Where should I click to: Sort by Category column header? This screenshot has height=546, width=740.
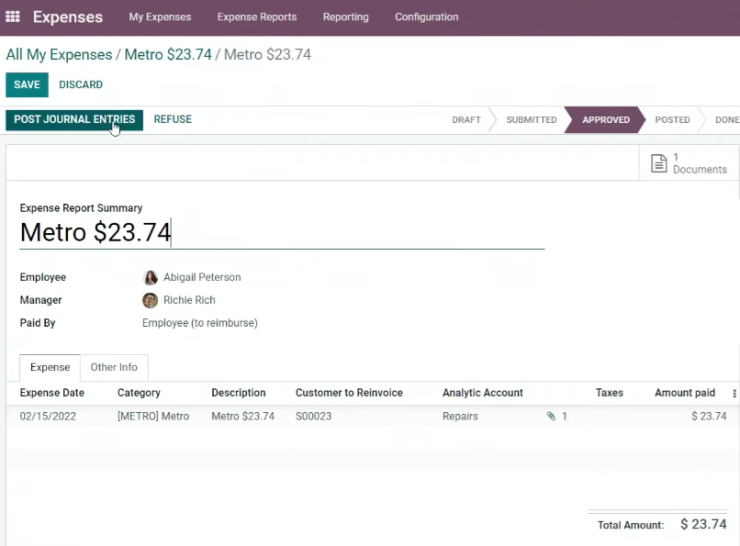pyautogui.click(x=139, y=393)
